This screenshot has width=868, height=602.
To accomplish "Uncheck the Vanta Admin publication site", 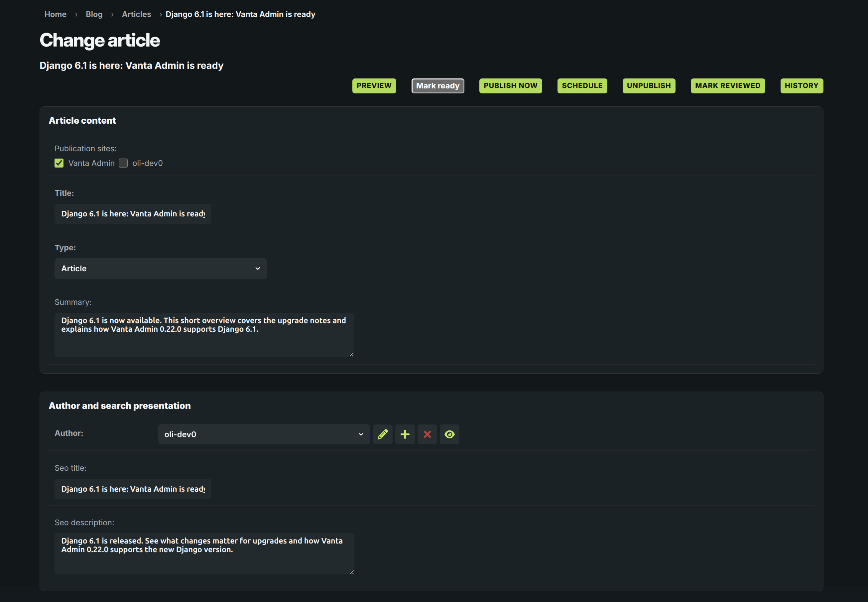I will click(59, 163).
